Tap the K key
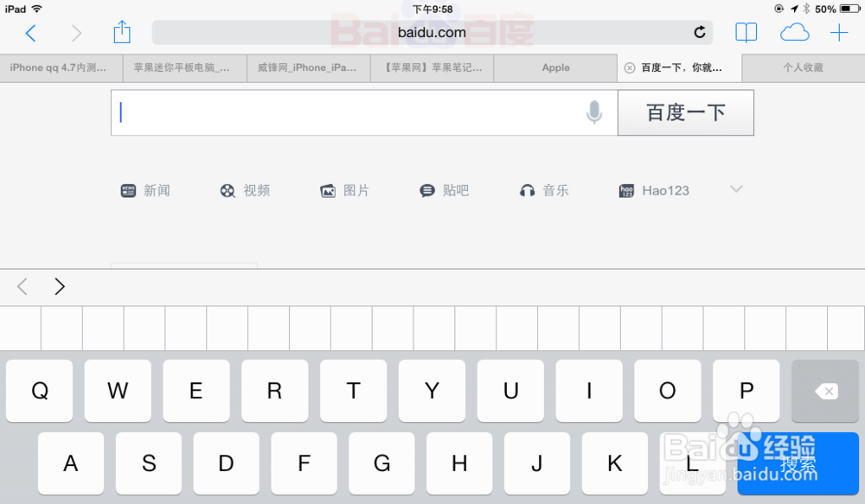 point(614,463)
